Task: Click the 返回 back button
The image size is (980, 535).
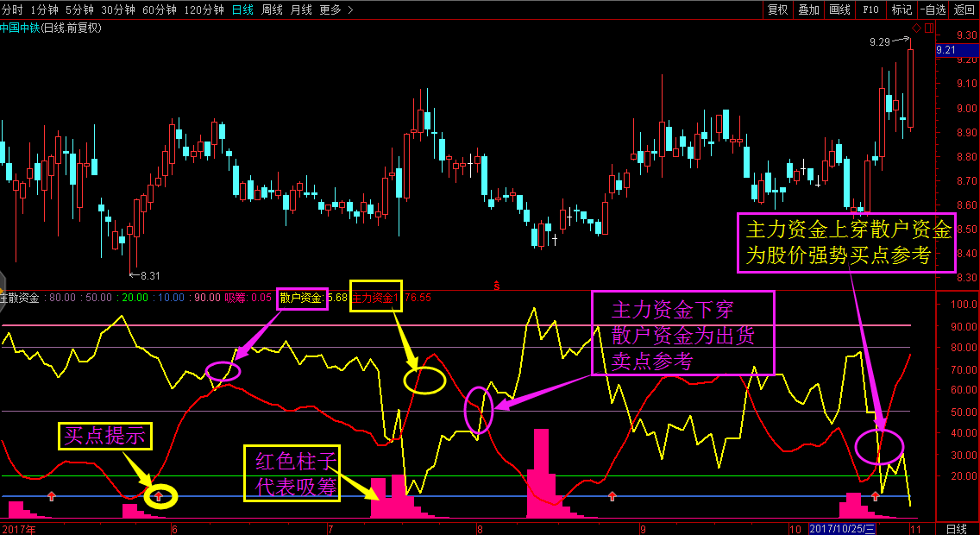Action: point(964,9)
